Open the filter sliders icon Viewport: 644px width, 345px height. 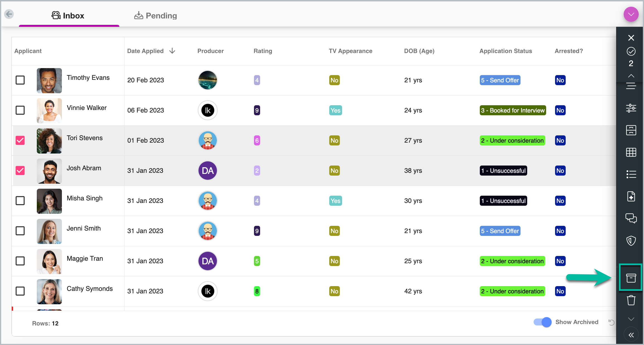click(x=631, y=108)
